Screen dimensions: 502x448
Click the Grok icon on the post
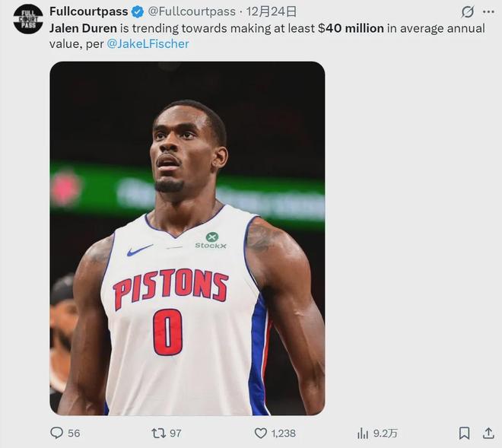pyautogui.click(x=468, y=12)
